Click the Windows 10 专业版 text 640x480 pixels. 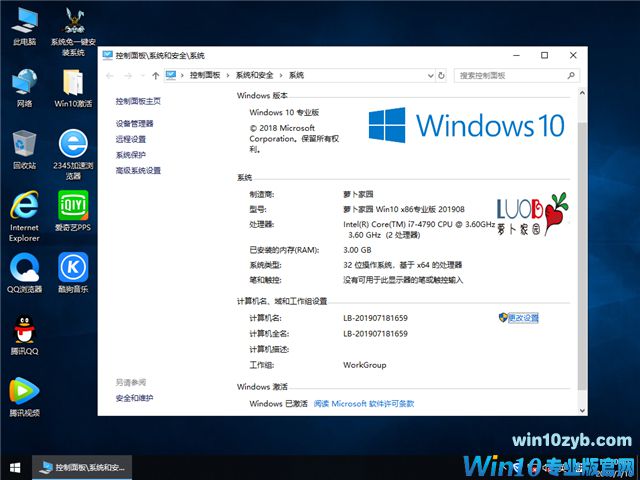[284, 112]
